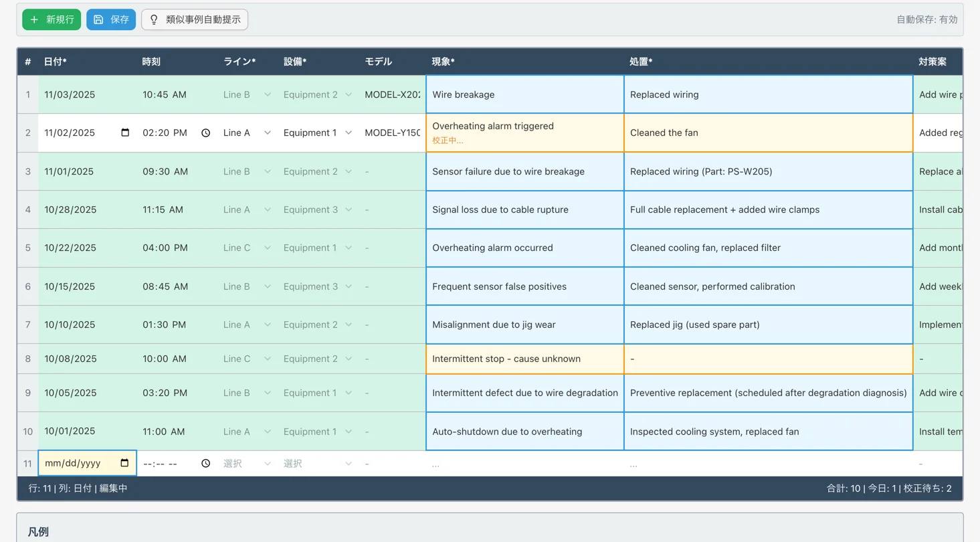The image size is (980, 542).
Task: Select the 'Wire breakage' cell
Action: point(525,94)
